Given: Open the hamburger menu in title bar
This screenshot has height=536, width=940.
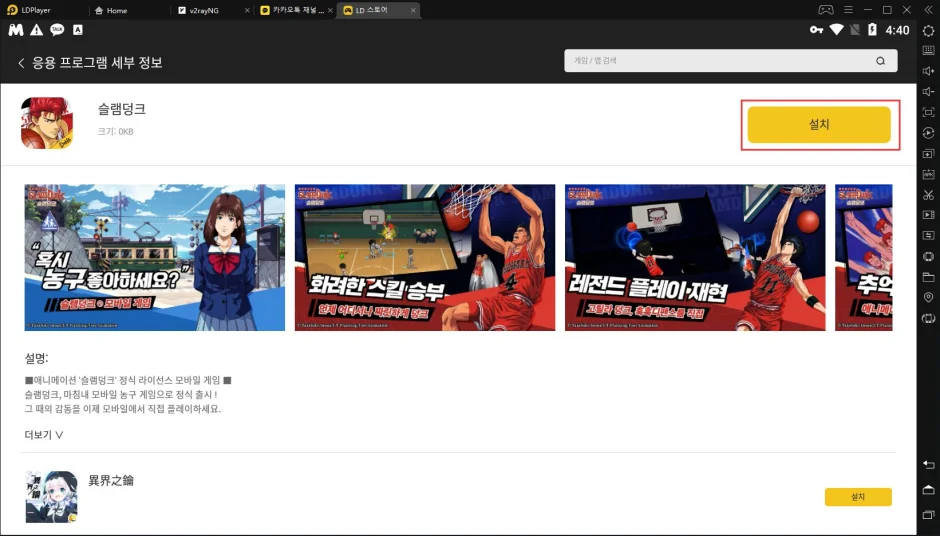Looking at the screenshot, I should coord(848,10).
